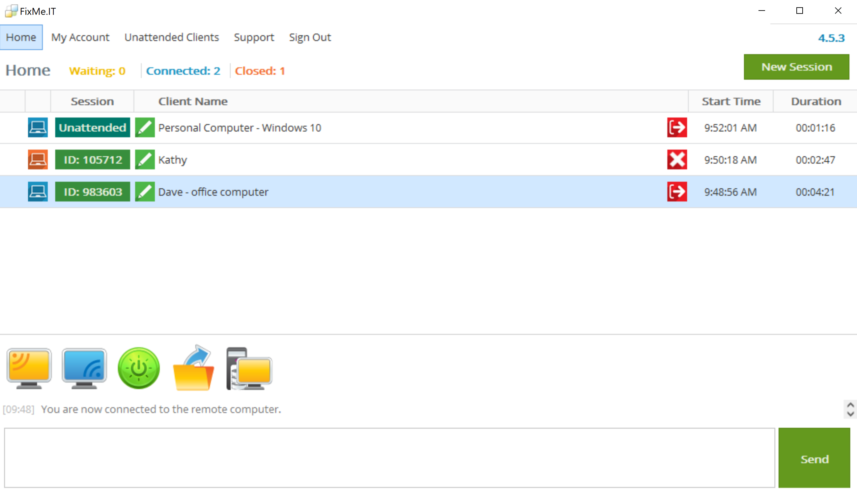The image size is (857, 504).
Task: Start a New Session
Action: tap(796, 67)
